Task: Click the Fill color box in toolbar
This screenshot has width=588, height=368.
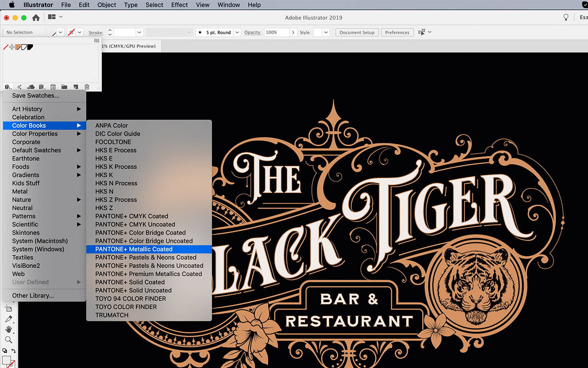Action: tap(6, 360)
